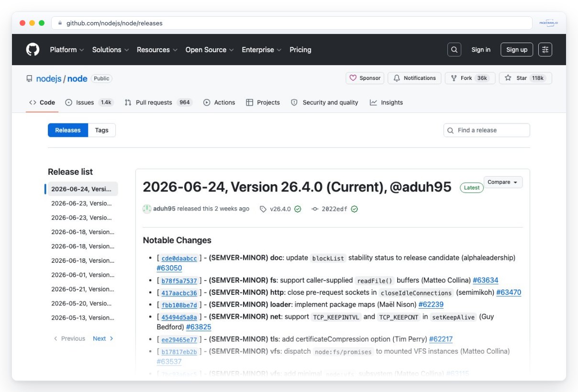Focus the Find a release field
This screenshot has width=578, height=392.
point(487,130)
